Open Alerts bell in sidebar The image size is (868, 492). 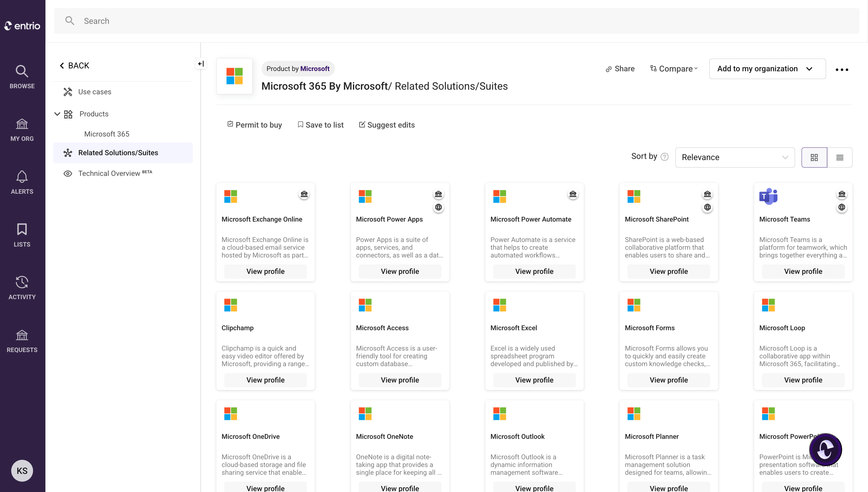[22, 183]
